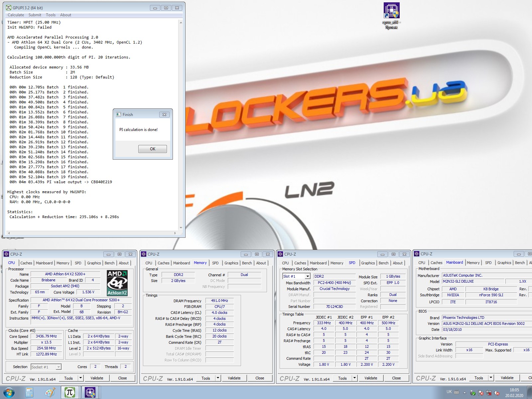Click the Show desktop strip on taskbar
Viewport: 532px width, 399px height.
point(529,393)
